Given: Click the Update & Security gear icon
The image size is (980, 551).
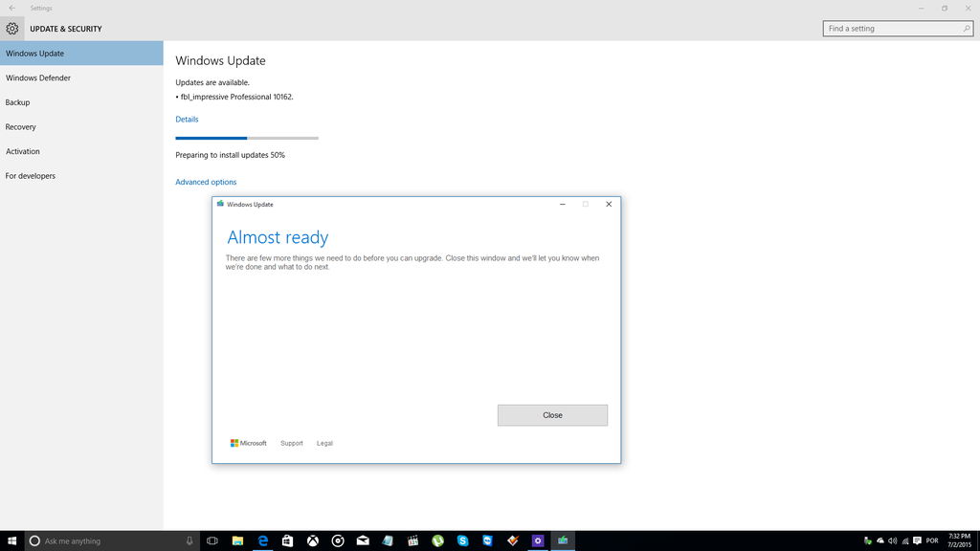Looking at the screenshot, I should tap(11, 29).
